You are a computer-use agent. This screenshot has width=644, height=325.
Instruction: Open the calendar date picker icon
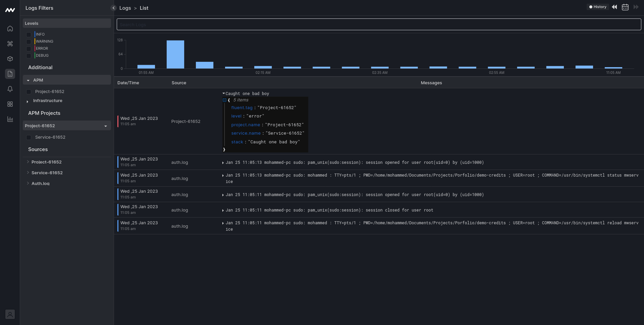[x=625, y=7]
